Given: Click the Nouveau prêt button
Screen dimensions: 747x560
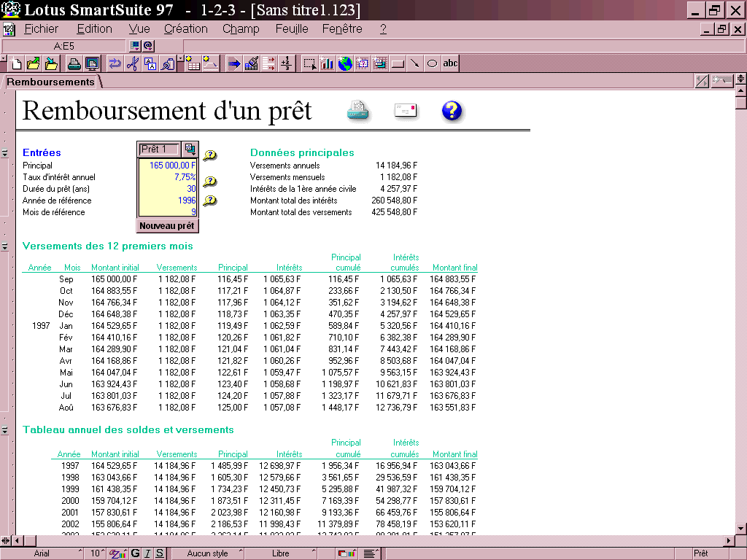Looking at the screenshot, I should click(167, 226).
